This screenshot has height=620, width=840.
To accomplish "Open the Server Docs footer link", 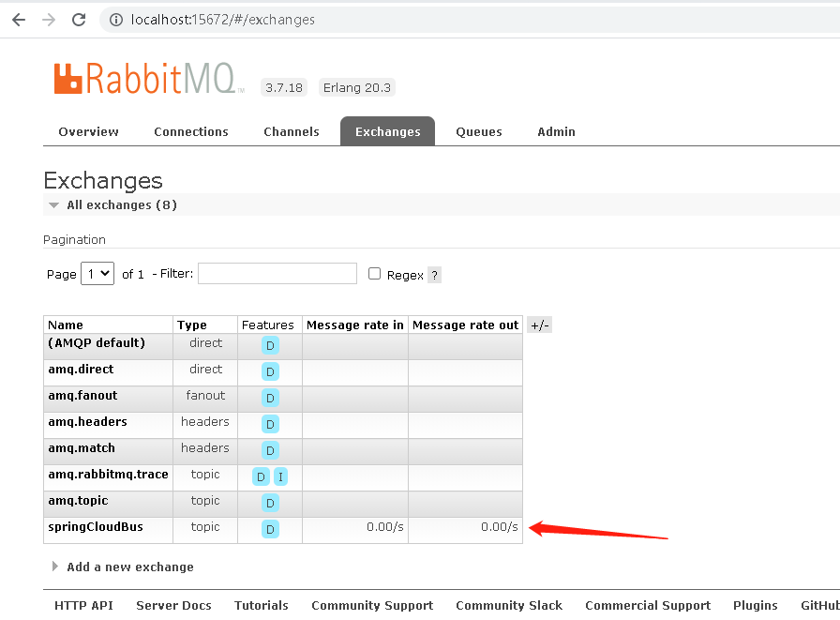I will (173, 606).
